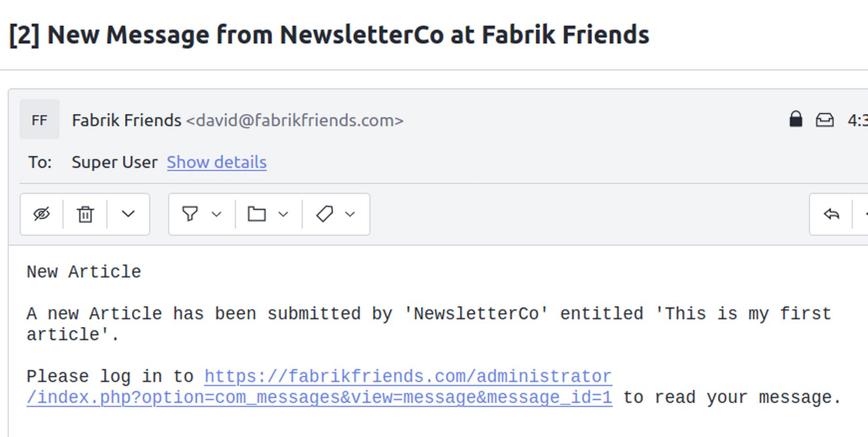Mark message unread with crossed-eye icon
Screen dimensions: 868x437
41,214
